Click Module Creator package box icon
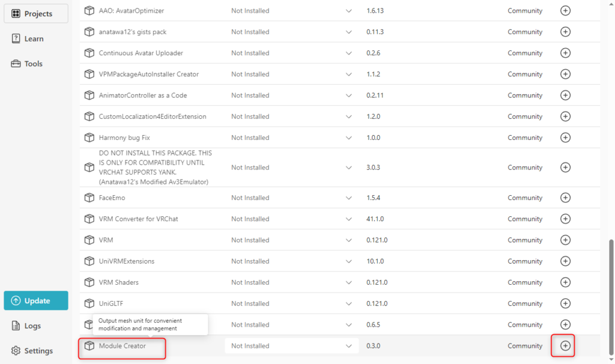The width and height of the screenshot is (615, 364). click(x=89, y=345)
